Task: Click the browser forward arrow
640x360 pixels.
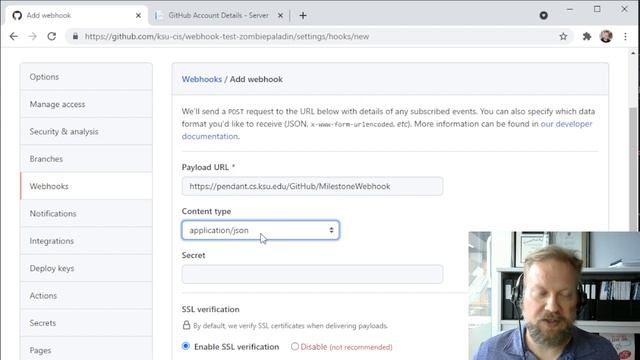Action: [32, 36]
